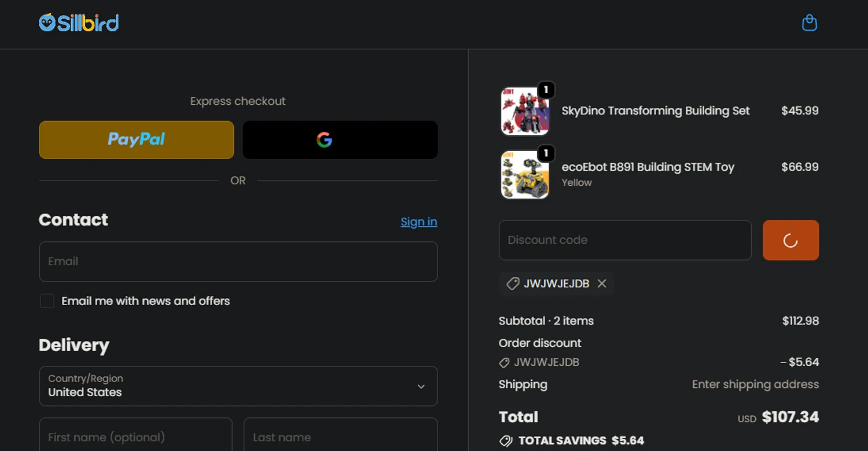
Task: Click the Total Savings tag icon
Action: 506,441
